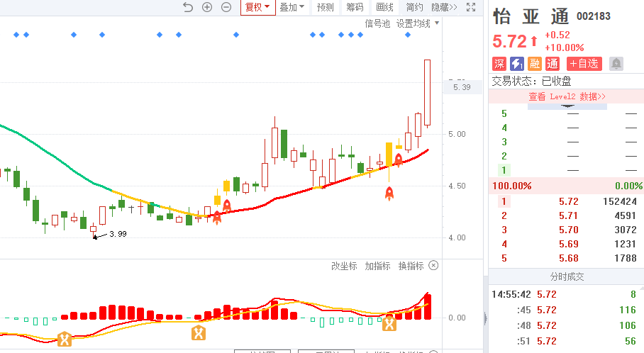
Task: Click the large yellow candlestick
Action: tap(389, 155)
